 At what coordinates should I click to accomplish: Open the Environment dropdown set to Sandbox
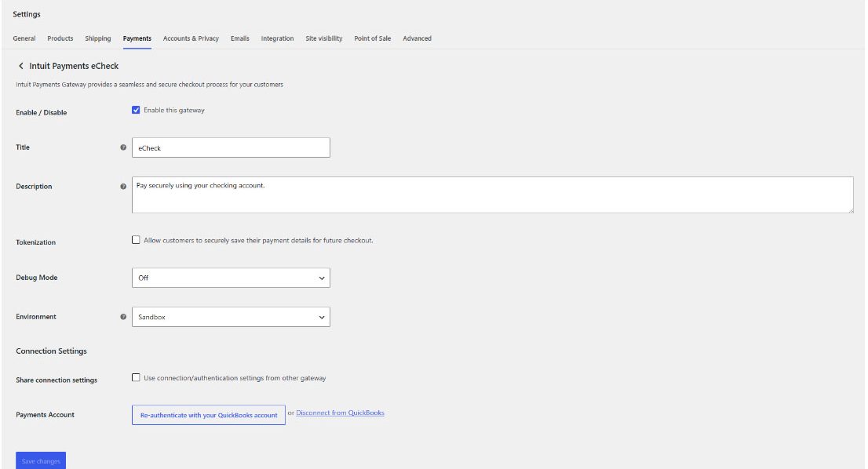pyautogui.click(x=231, y=317)
